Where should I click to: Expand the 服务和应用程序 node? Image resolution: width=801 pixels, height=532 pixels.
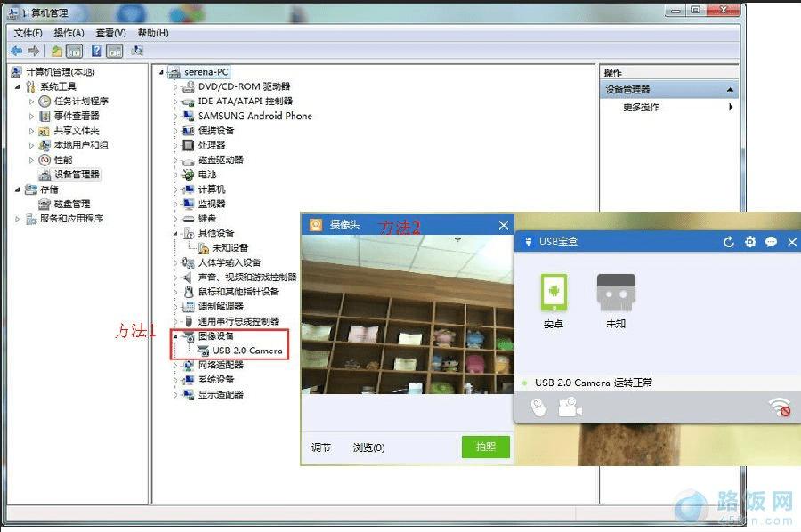click(x=18, y=219)
